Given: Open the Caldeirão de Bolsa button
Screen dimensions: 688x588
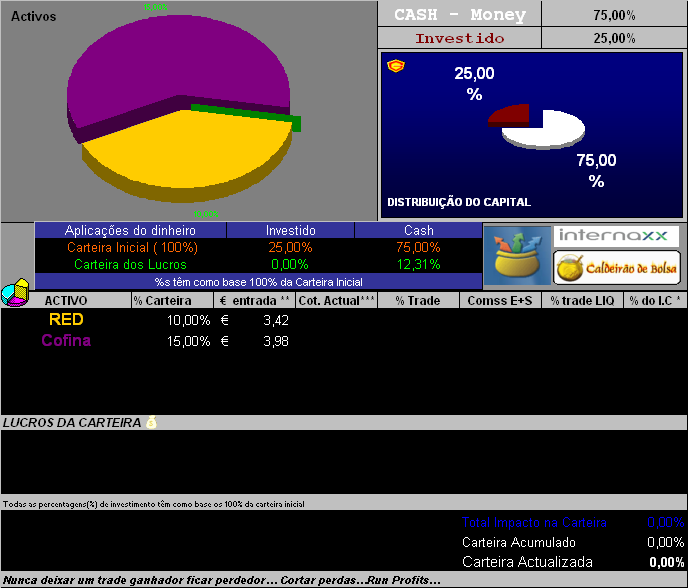Looking at the screenshot, I should click(617, 268).
